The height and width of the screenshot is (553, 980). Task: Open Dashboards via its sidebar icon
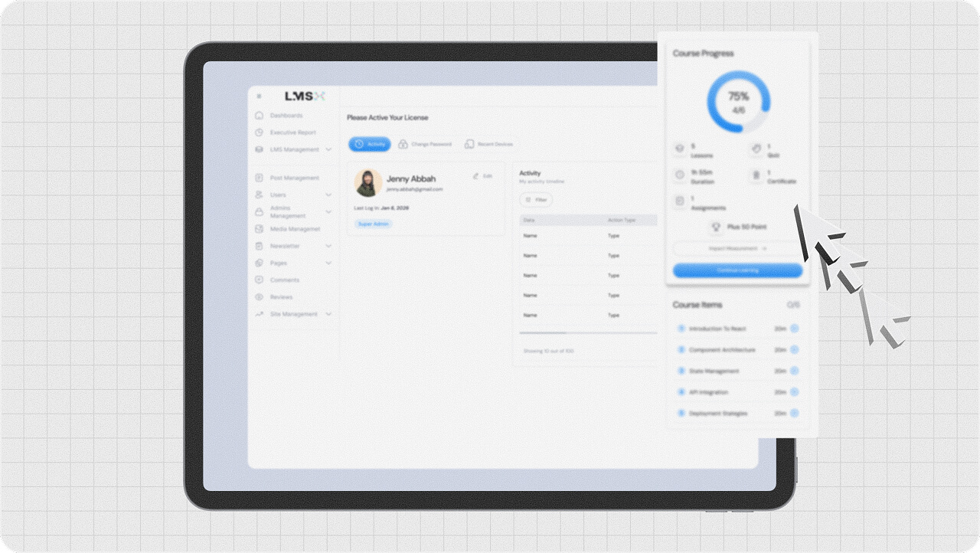pyautogui.click(x=259, y=116)
